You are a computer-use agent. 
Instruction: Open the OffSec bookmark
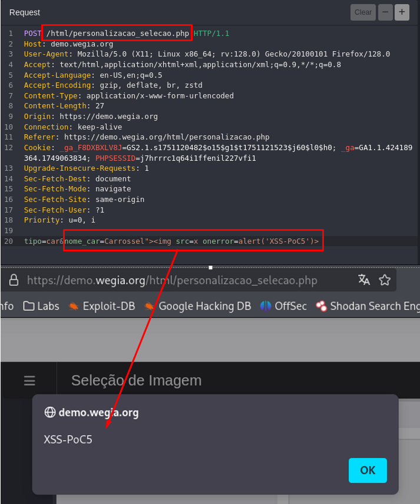[283, 306]
